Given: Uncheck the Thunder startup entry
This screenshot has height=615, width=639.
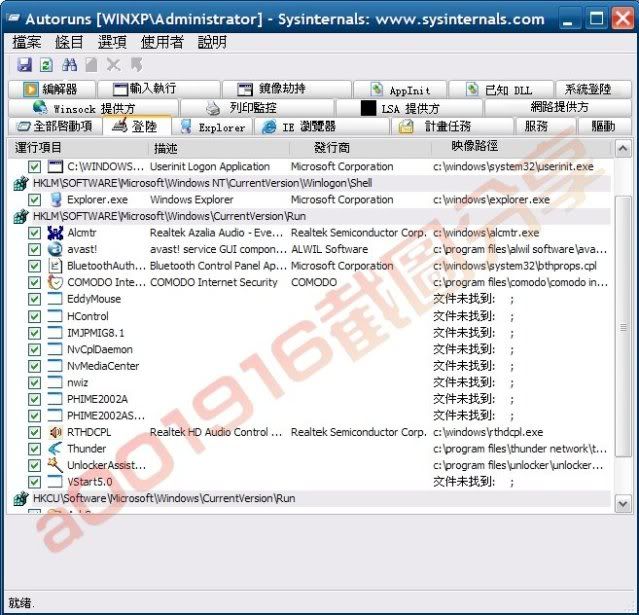Looking at the screenshot, I should click(x=35, y=449).
